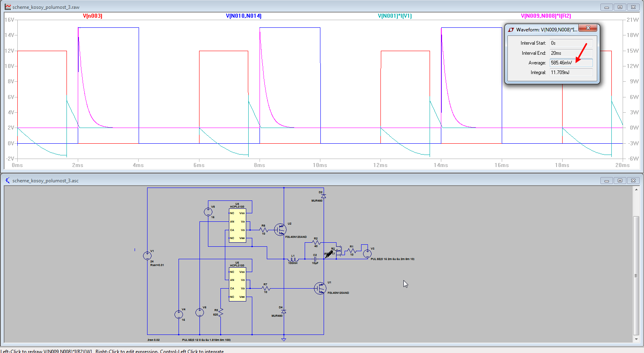Close the Waveform average dialog

[588, 28]
